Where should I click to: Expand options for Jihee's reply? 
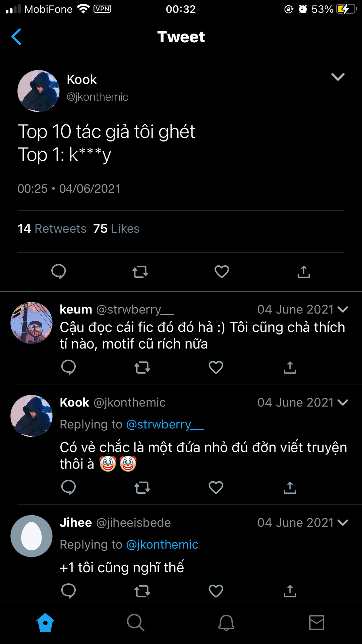point(343,523)
